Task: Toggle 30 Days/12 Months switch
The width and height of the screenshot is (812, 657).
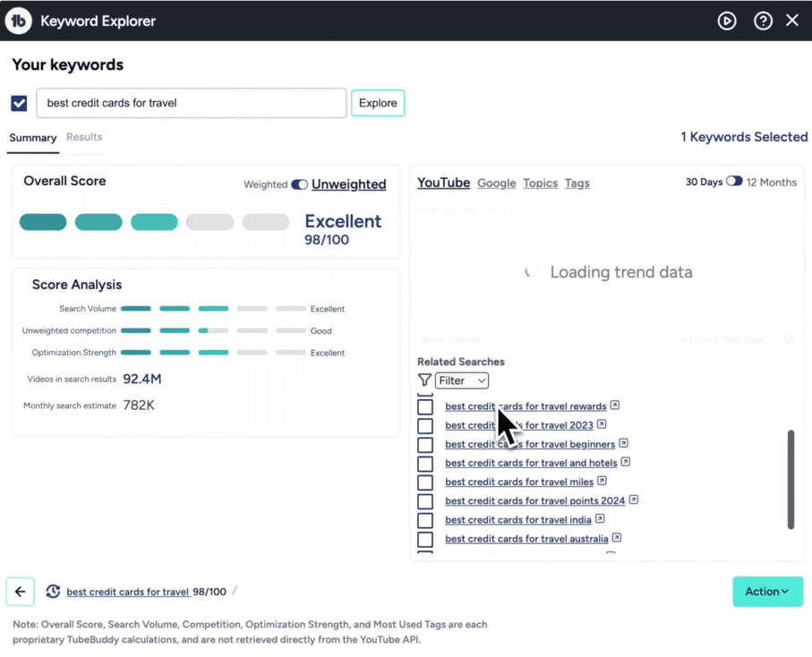Action: [x=734, y=182]
